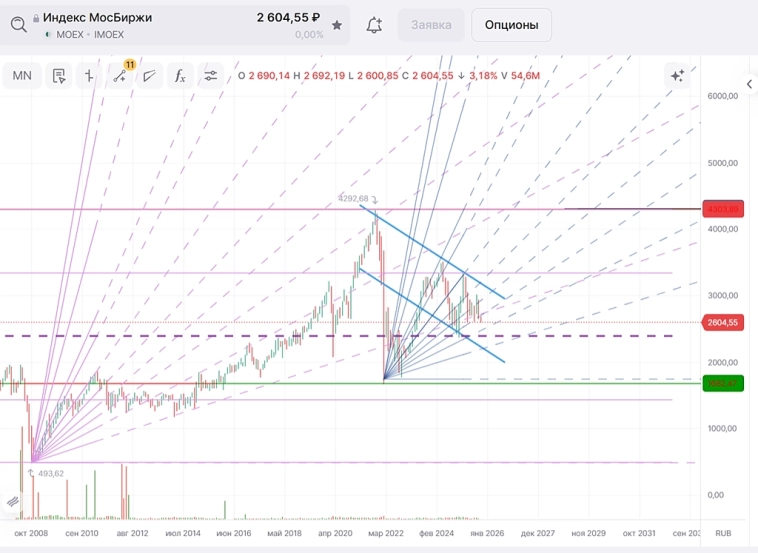Click the мар 2022 date axis label
The width and height of the screenshot is (758, 553).
386,533
